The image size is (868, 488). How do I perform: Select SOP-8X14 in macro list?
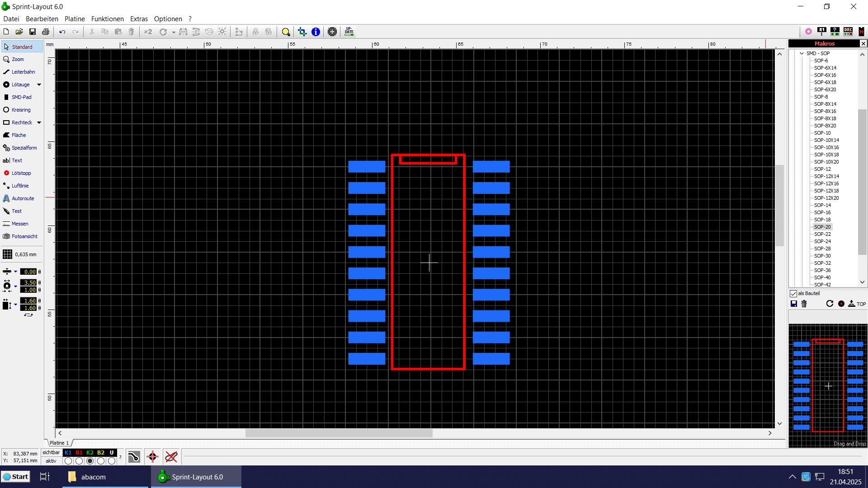click(x=825, y=104)
